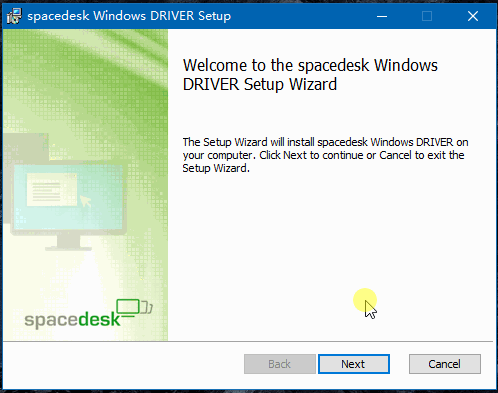Click the Cancel button
Image resolution: width=498 pixels, height=393 pixels.
[445, 364]
